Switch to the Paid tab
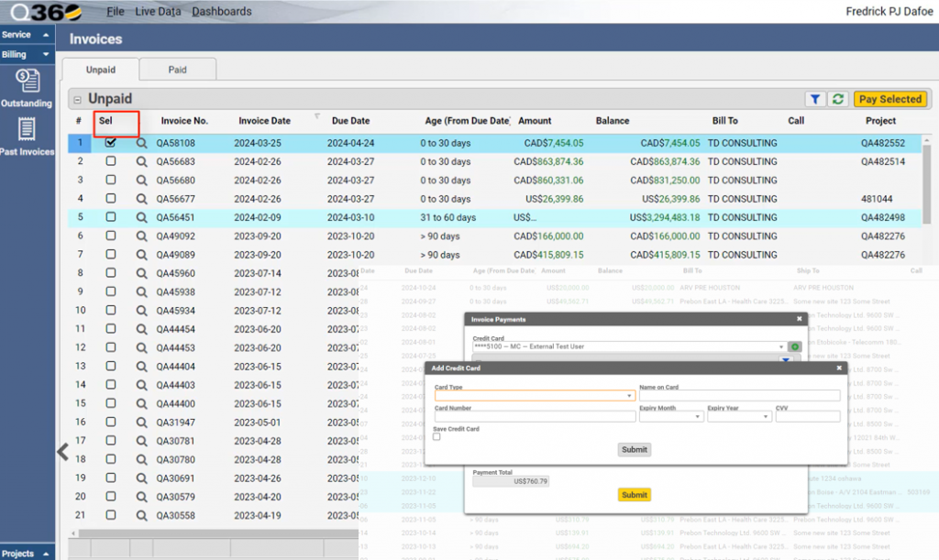This screenshot has height=560, width=939. 177,69
